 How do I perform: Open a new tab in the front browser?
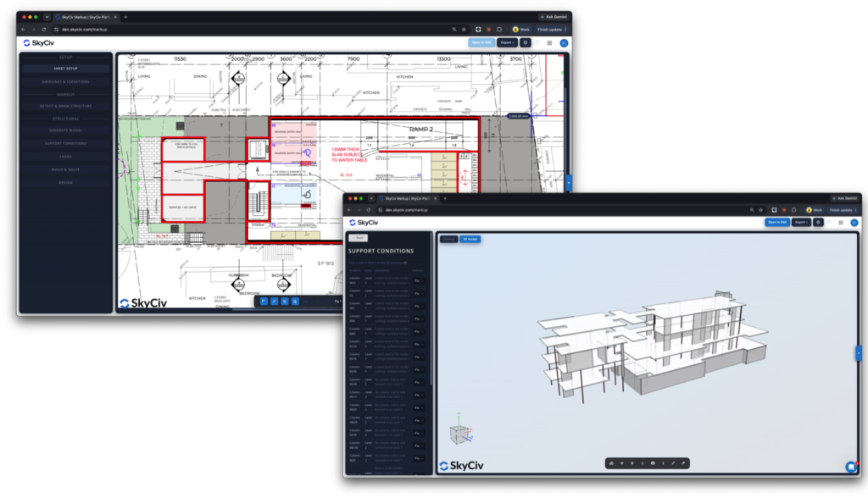pyautogui.click(x=444, y=198)
